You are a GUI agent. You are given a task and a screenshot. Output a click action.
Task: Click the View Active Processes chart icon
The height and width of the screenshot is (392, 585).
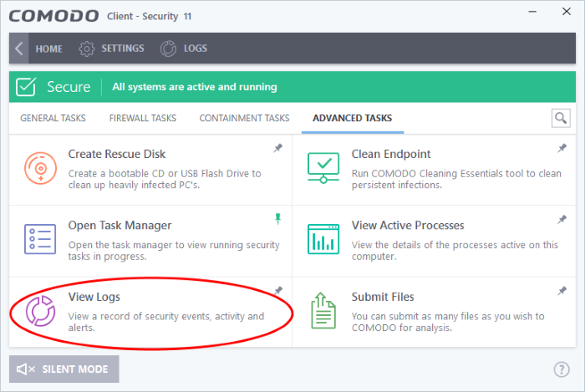(x=323, y=239)
